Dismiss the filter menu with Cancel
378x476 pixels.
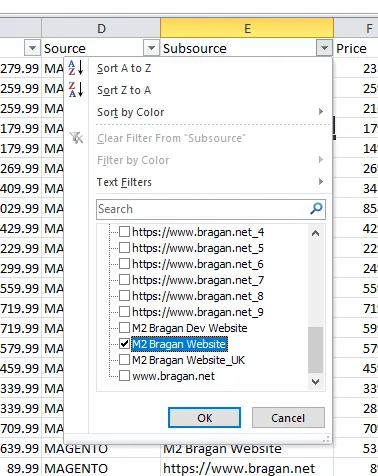coord(288,417)
